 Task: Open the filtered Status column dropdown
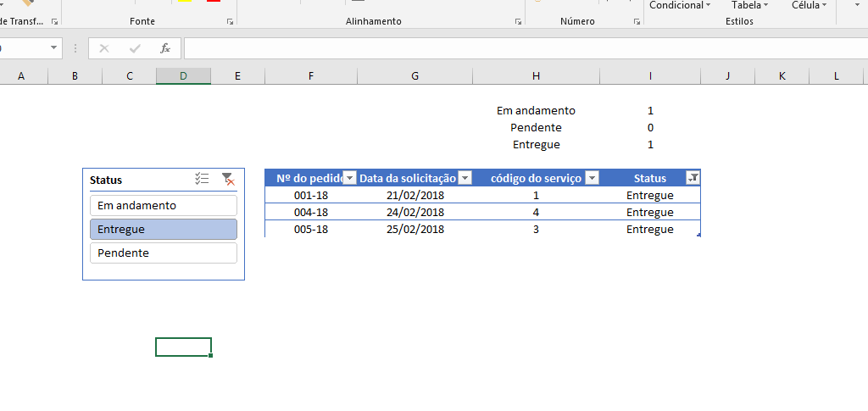pos(693,178)
